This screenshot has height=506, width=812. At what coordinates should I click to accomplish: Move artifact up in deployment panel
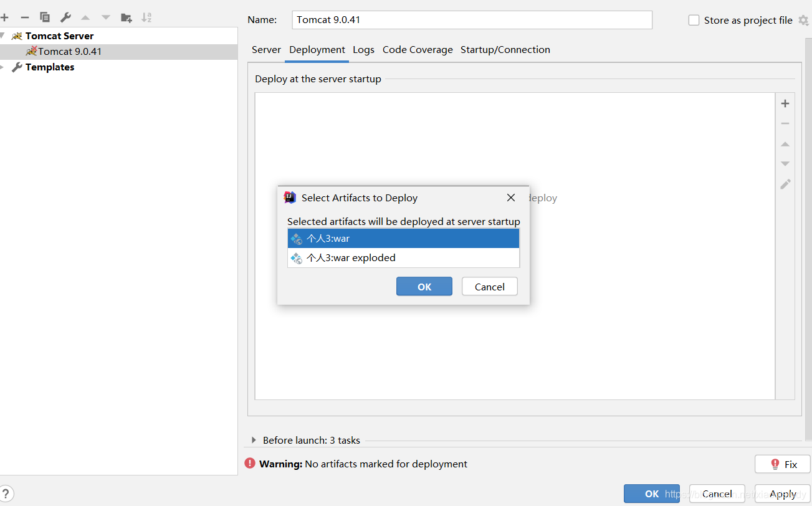pyautogui.click(x=785, y=144)
